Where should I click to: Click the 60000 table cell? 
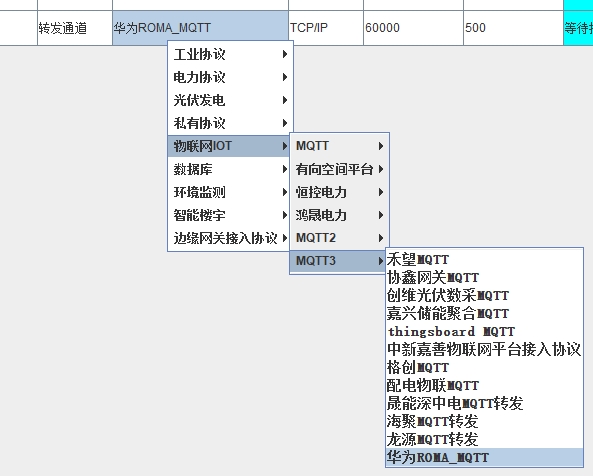click(x=413, y=28)
